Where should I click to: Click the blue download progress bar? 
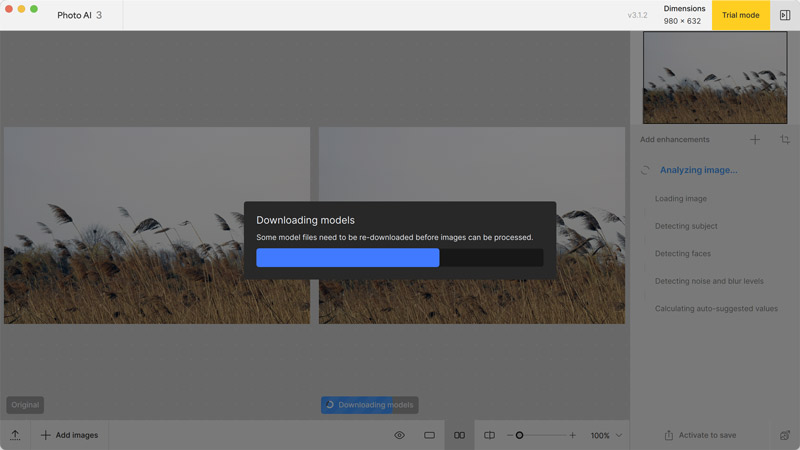pos(347,258)
